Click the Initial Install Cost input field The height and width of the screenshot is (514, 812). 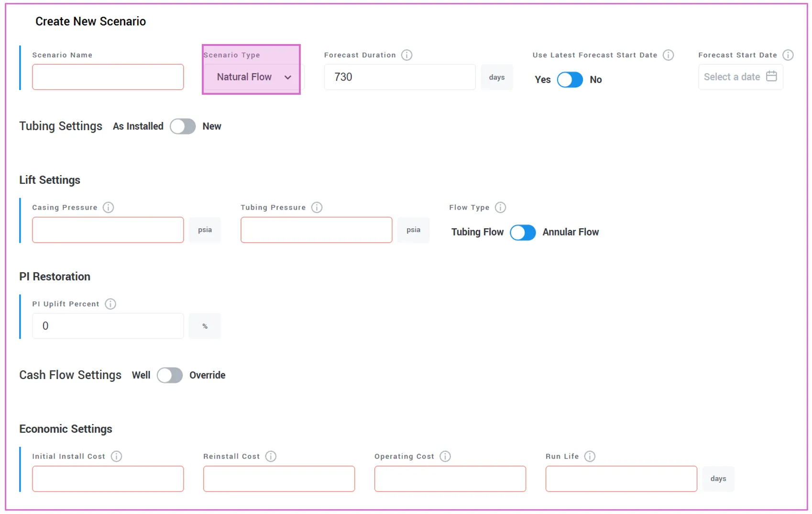[108, 479]
